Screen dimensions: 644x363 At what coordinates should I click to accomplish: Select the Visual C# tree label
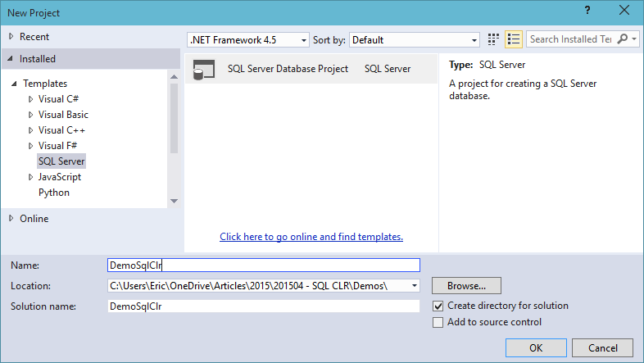pyautogui.click(x=58, y=99)
